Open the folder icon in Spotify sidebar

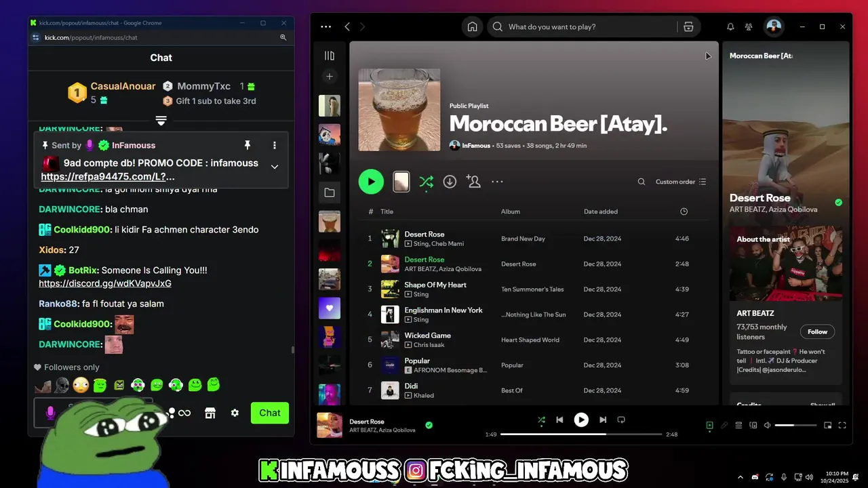(330, 192)
